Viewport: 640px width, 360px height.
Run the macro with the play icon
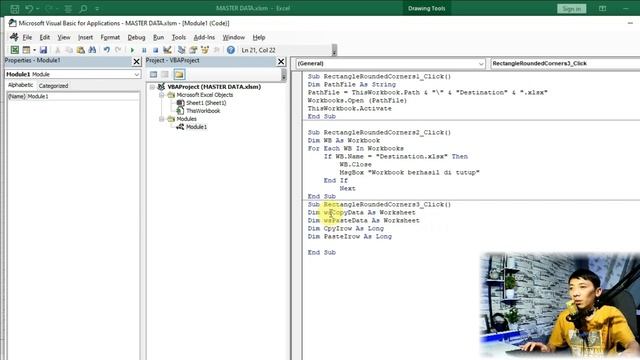[x=132, y=50]
